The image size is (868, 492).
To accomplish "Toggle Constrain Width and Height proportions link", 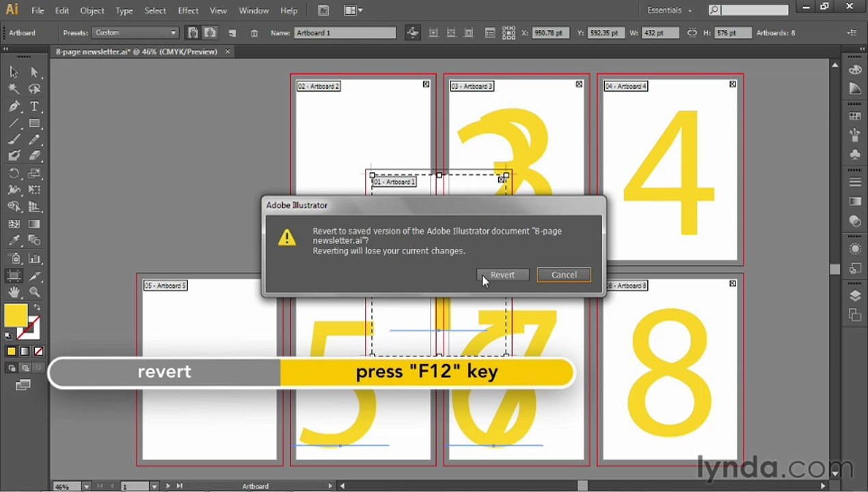I will 692,33.
